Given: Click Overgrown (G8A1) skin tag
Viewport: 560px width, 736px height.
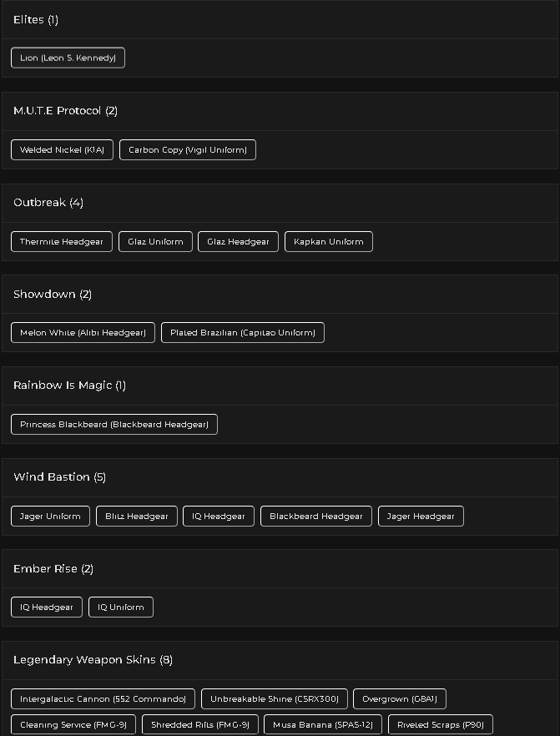Looking at the screenshot, I should (x=400, y=699).
